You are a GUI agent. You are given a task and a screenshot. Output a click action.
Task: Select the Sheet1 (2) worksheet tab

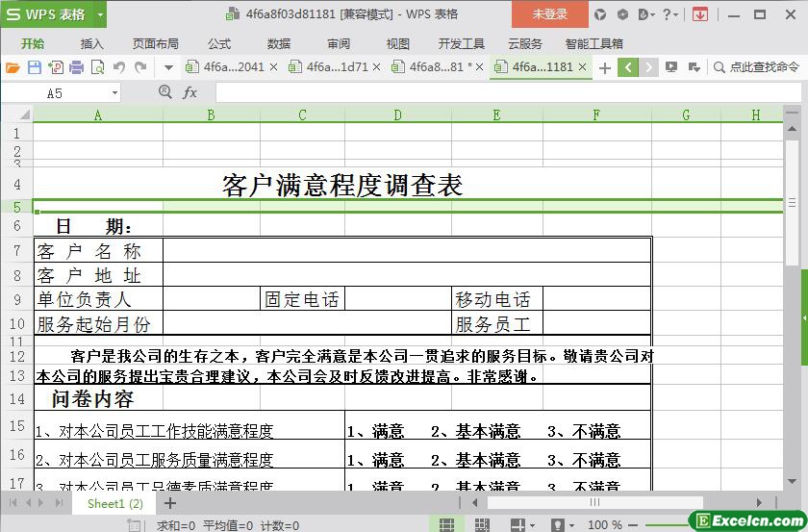point(115,503)
